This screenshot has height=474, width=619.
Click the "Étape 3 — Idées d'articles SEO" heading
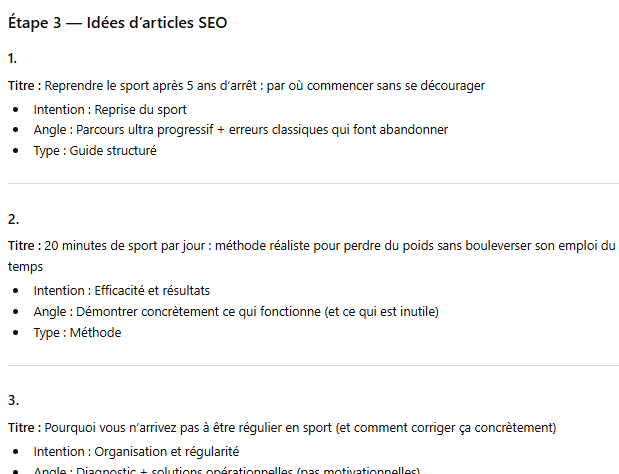pyautogui.click(x=117, y=22)
